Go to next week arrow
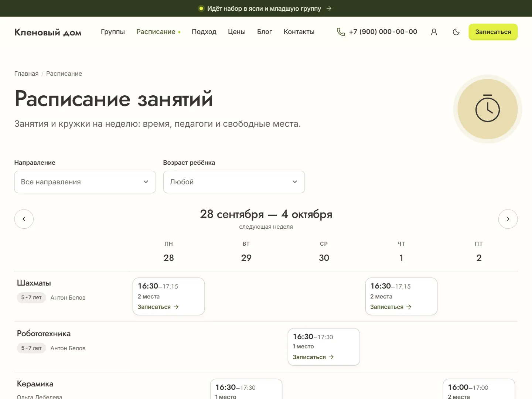Viewport: 532px width, 399px height. (x=508, y=219)
